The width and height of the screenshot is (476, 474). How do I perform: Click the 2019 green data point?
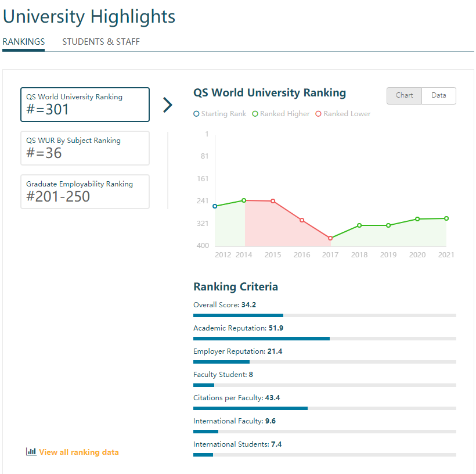pyautogui.click(x=388, y=225)
